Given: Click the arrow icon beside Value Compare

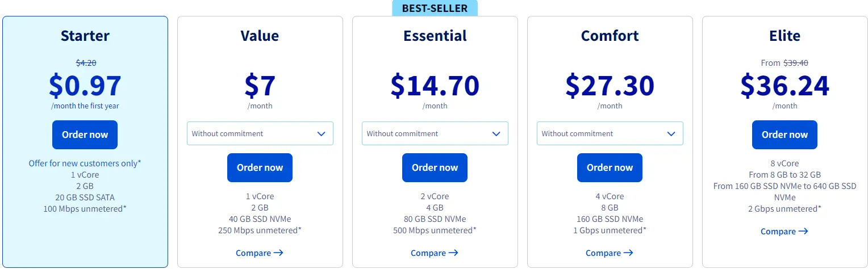Looking at the screenshot, I should tap(278, 253).
